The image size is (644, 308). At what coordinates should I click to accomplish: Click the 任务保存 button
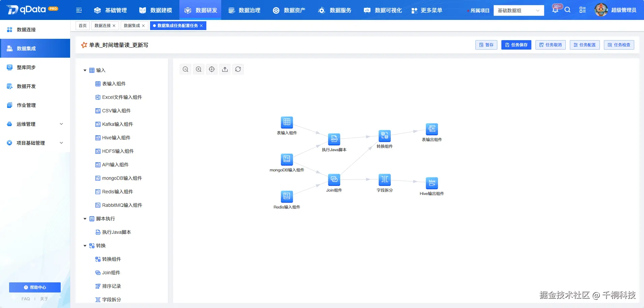click(x=516, y=45)
